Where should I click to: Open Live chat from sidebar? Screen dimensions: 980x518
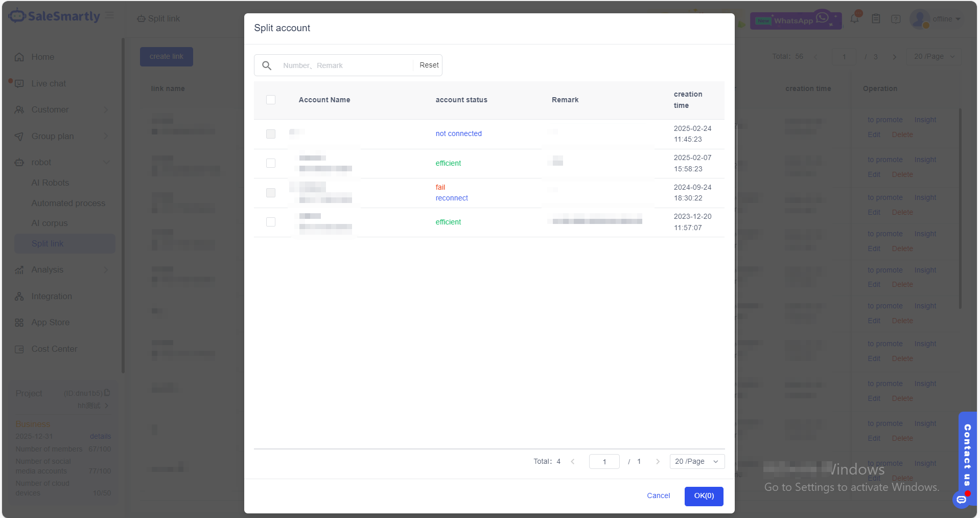click(49, 83)
